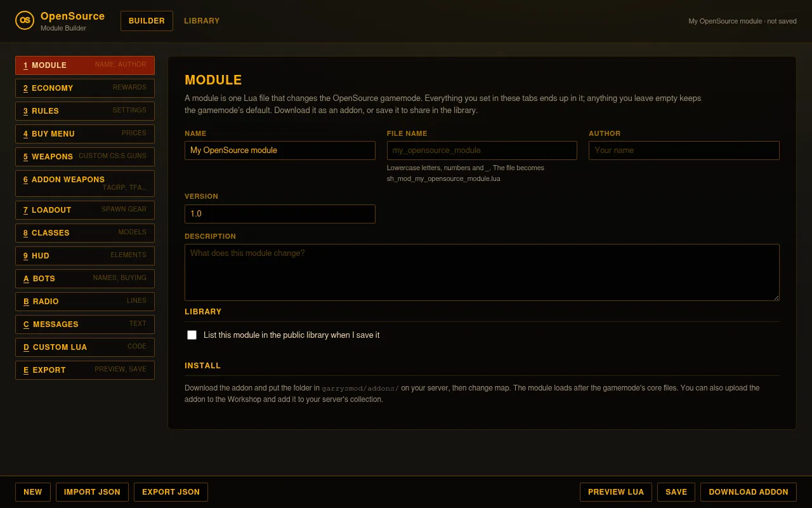Click the Author input field
Image resolution: width=812 pixels, height=508 pixels.
684,150
